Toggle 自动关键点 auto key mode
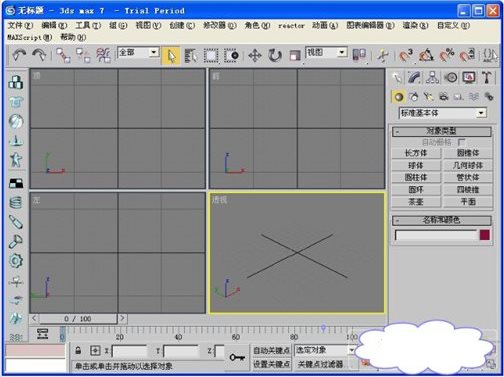 click(x=271, y=351)
